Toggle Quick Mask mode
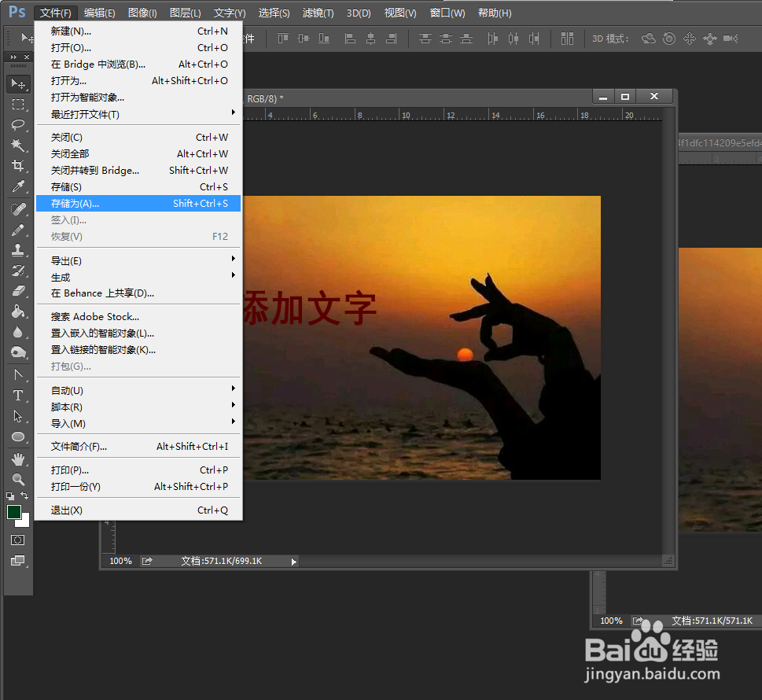This screenshot has height=700, width=762. pos(17,540)
